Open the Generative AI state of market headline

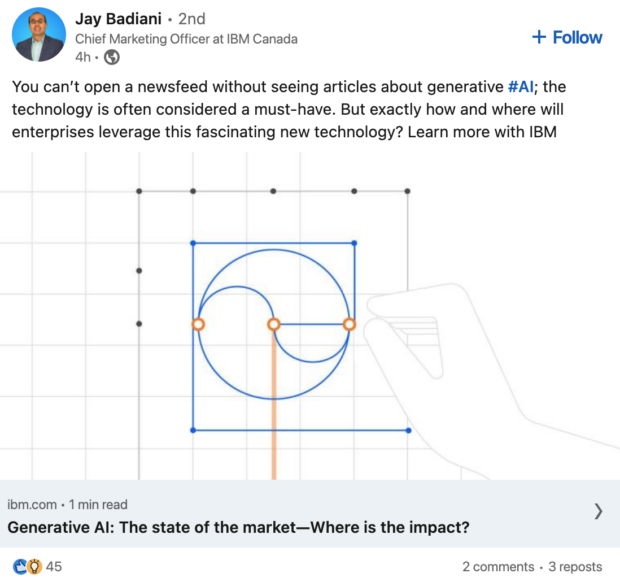pyautogui.click(x=239, y=527)
